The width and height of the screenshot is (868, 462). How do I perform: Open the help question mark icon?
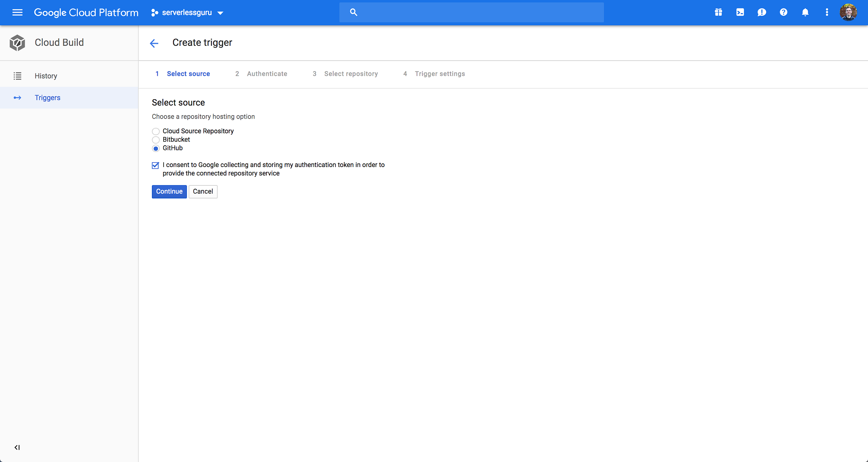tap(784, 12)
